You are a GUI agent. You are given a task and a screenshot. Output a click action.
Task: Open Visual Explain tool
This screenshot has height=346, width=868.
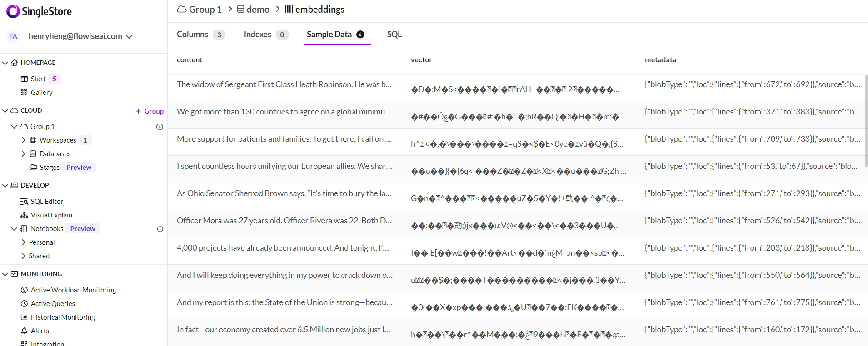[51, 215]
